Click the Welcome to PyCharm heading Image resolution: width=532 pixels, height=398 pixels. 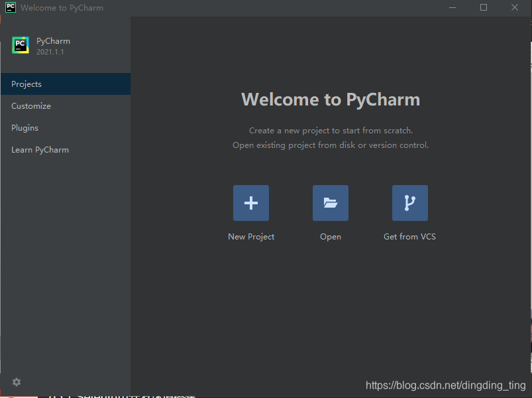pyautogui.click(x=331, y=99)
